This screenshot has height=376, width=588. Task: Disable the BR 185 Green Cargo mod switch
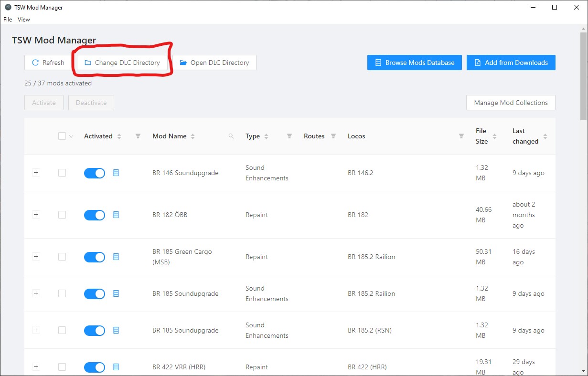coord(95,257)
